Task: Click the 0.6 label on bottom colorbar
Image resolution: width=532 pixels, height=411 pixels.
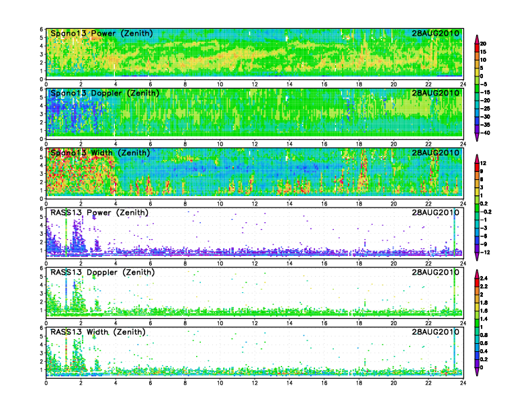Action: coord(484,343)
